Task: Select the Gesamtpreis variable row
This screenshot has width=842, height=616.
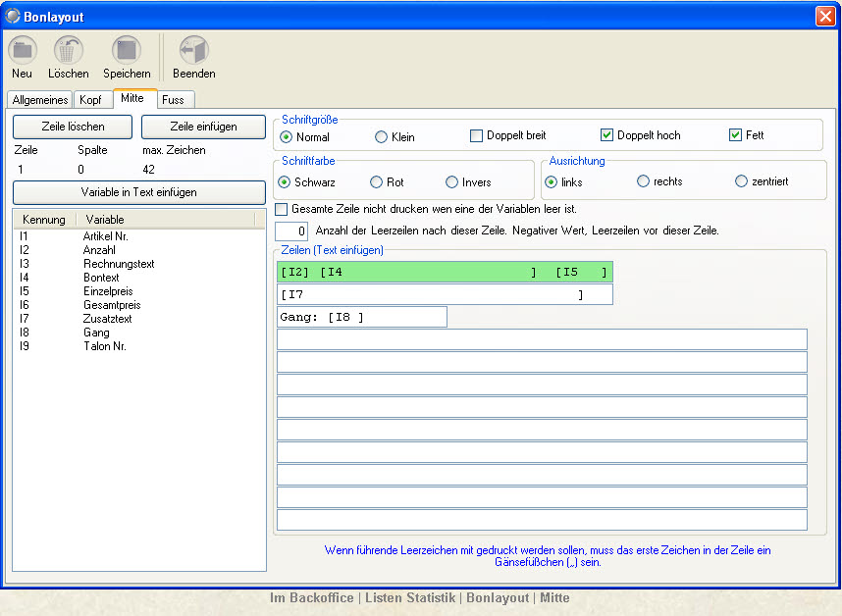Action: (111, 305)
